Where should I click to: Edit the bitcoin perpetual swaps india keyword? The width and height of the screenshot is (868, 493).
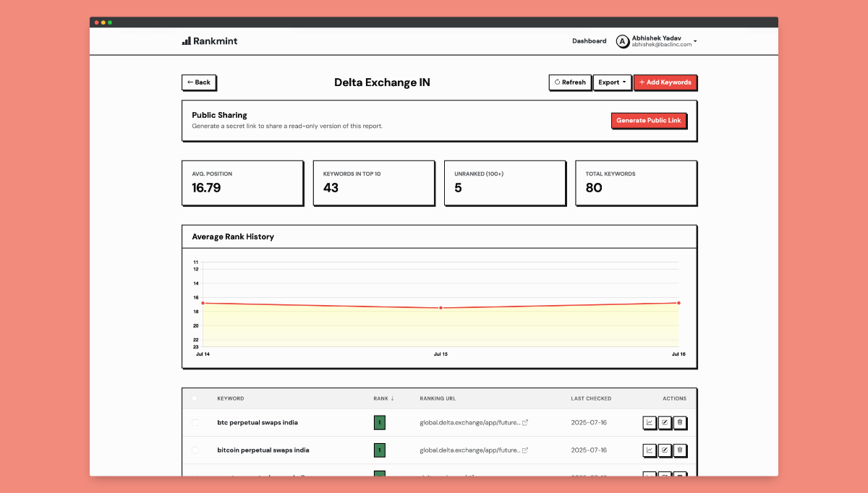[665, 450]
